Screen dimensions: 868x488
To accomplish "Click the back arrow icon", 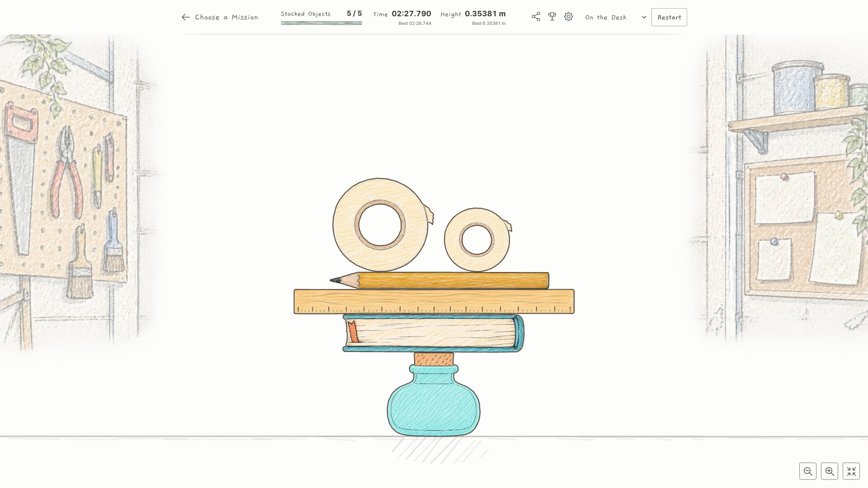I will pyautogui.click(x=185, y=17).
